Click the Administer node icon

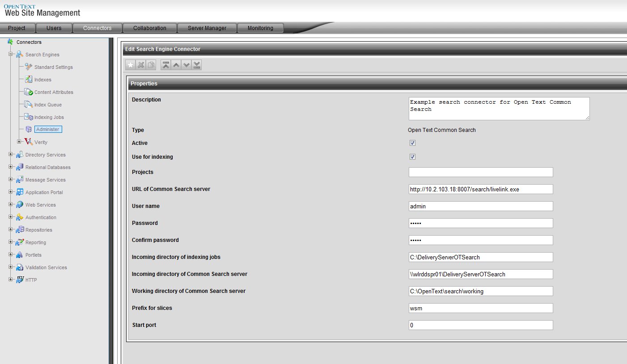[29, 130]
